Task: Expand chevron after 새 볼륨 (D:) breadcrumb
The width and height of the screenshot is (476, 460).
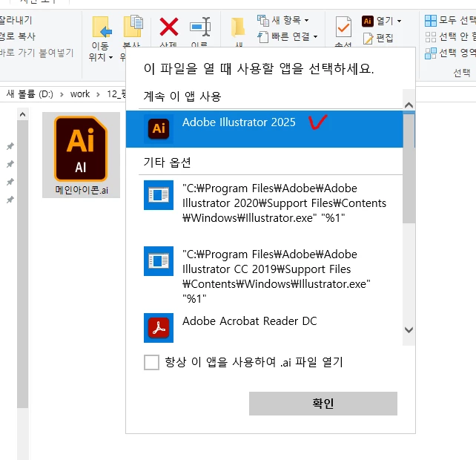Action: pos(62,94)
